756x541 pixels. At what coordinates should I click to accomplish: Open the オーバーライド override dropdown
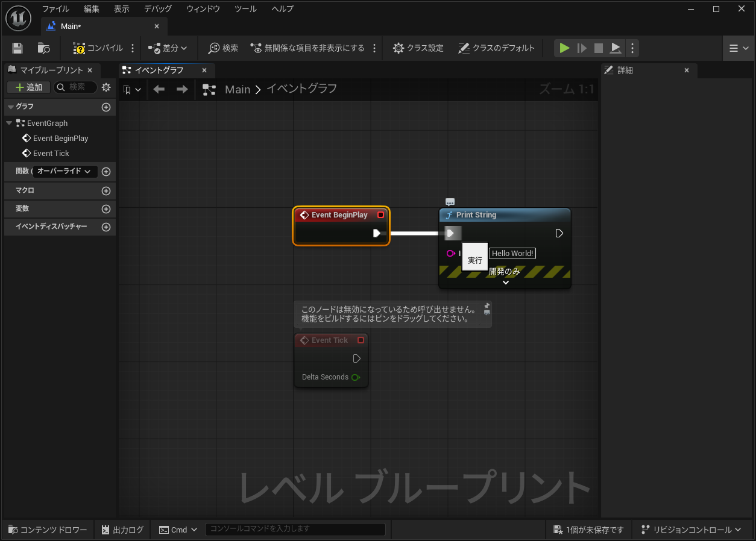pyautogui.click(x=65, y=171)
